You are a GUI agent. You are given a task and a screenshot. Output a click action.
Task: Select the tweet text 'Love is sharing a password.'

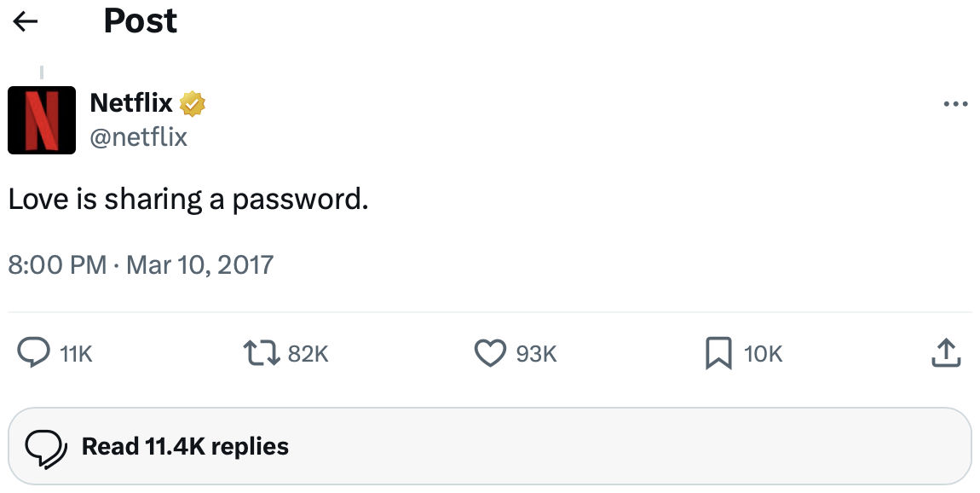(186, 198)
